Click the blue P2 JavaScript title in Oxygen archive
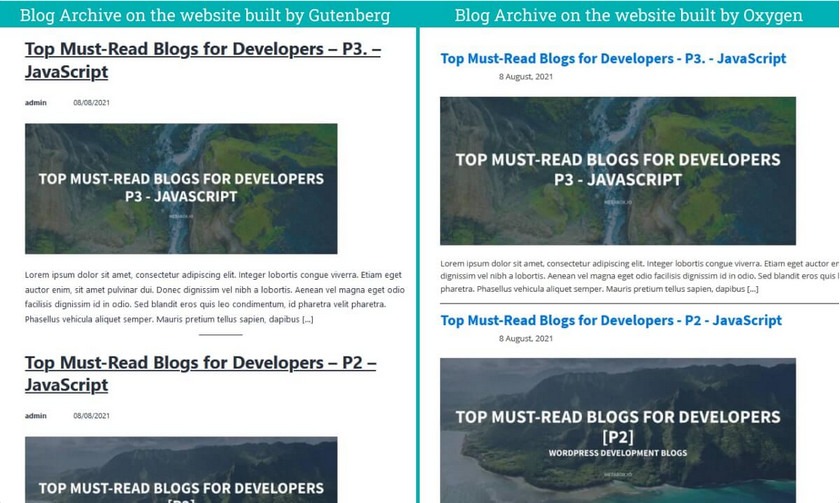Viewport: 840px width, 503px height. tap(611, 321)
